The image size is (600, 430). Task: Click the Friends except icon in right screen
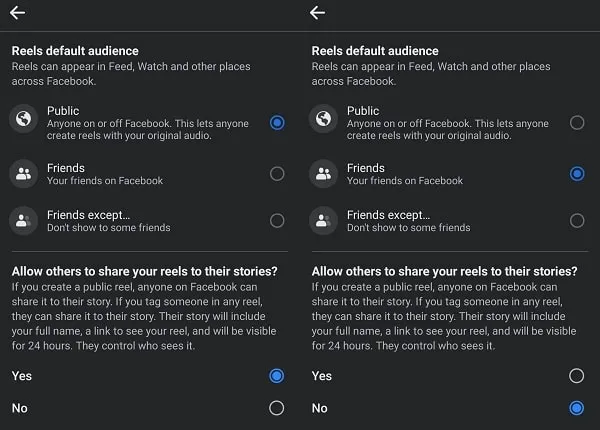[x=323, y=221]
